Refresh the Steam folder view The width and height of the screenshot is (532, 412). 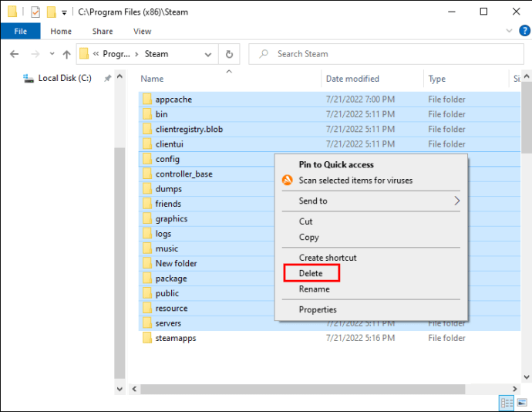point(229,54)
